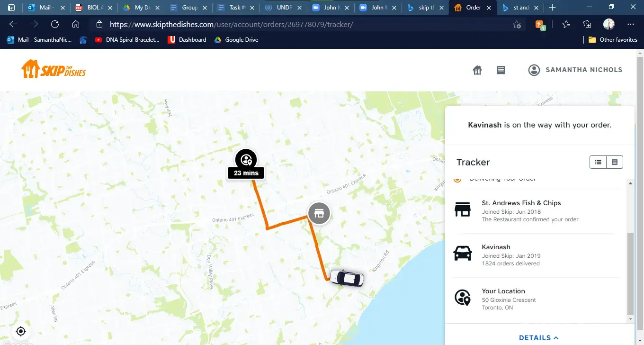Open the Dashboard bookmark

coord(187,40)
